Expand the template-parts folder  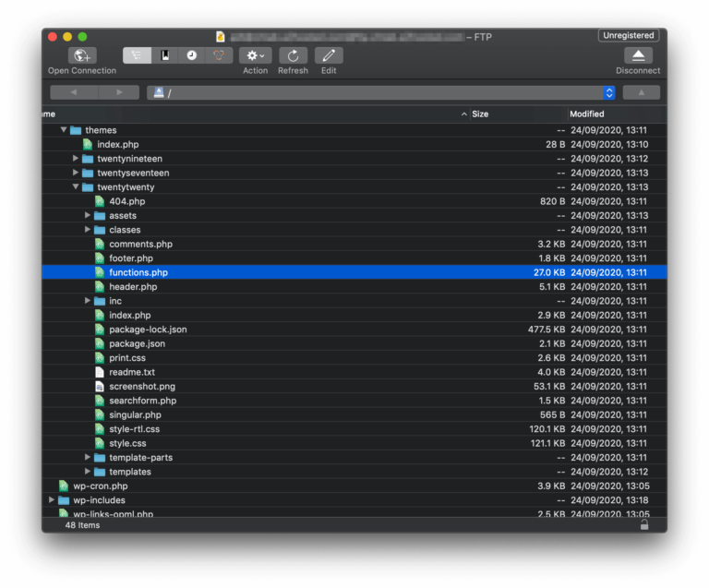click(88, 458)
